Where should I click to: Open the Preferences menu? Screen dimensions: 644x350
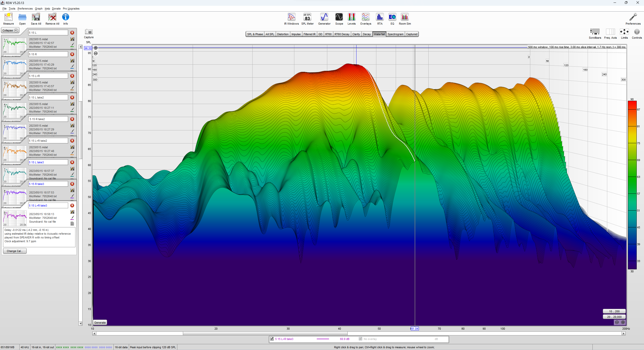coord(25,9)
